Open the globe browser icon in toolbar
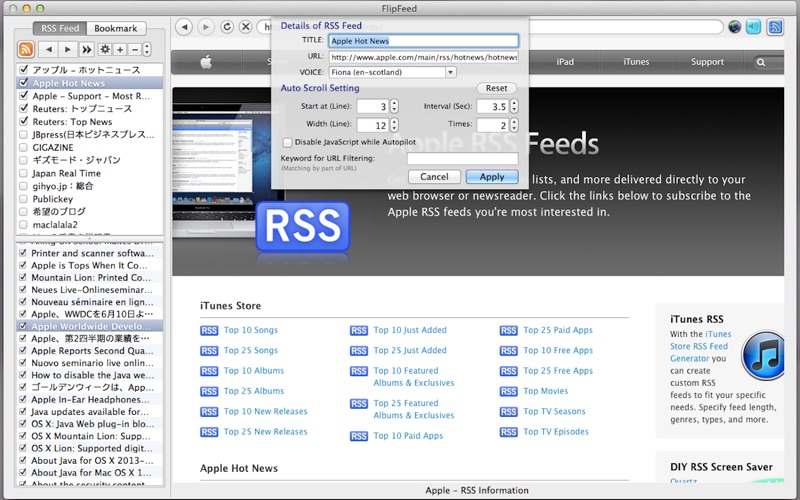Screen dimensions: 800x500 click(734, 27)
